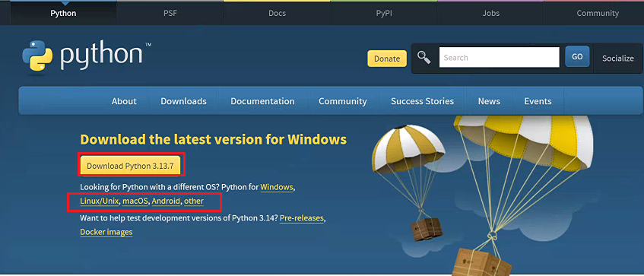The height and width of the screenshot is (276, 644).
Task: Open the Socialize menu
Action: (x=618, y=59)
